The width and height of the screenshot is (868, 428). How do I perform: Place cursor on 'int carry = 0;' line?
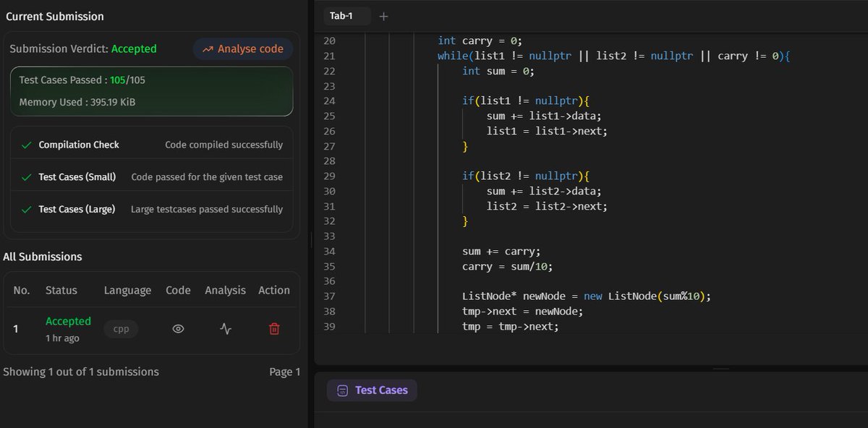pyautogui.click(x=480, y=40)
